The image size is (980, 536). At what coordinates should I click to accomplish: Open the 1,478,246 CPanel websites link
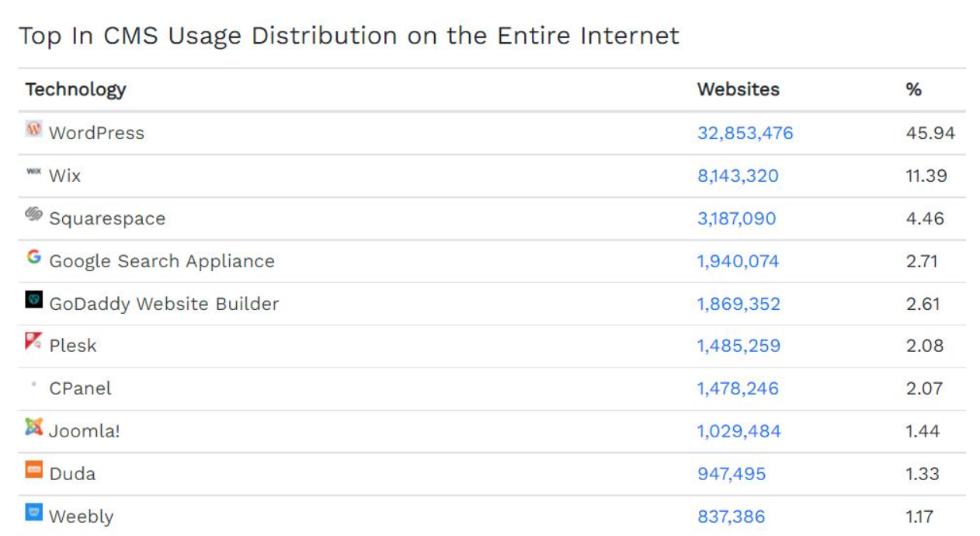pos(738,388)
